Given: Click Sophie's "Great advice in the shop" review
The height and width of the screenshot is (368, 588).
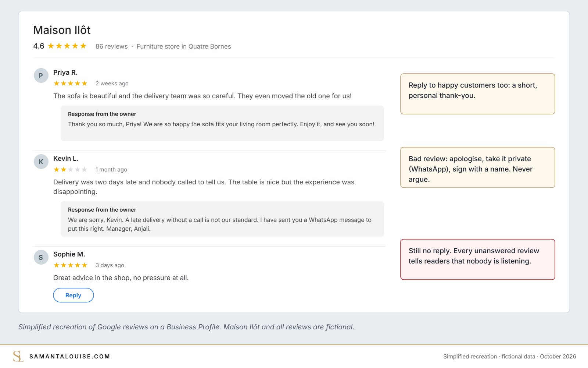Looking at the screenshot, I should (121, 278).
